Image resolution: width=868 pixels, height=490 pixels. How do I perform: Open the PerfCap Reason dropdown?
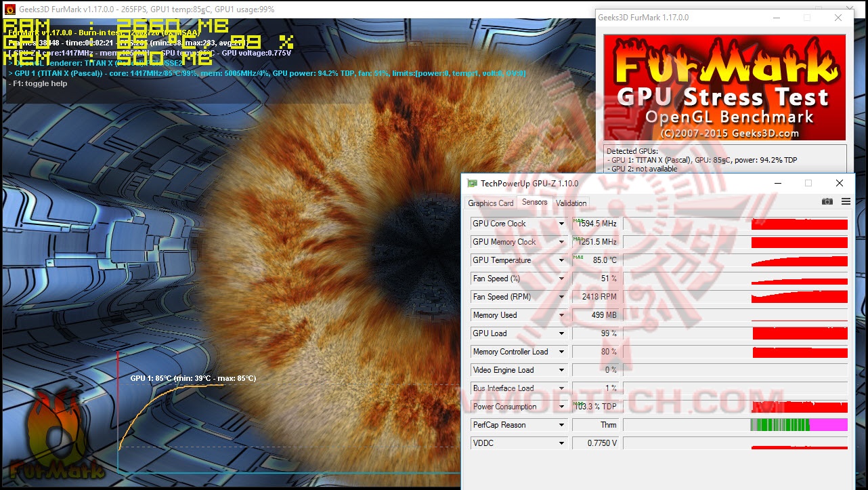pos(561,425)
